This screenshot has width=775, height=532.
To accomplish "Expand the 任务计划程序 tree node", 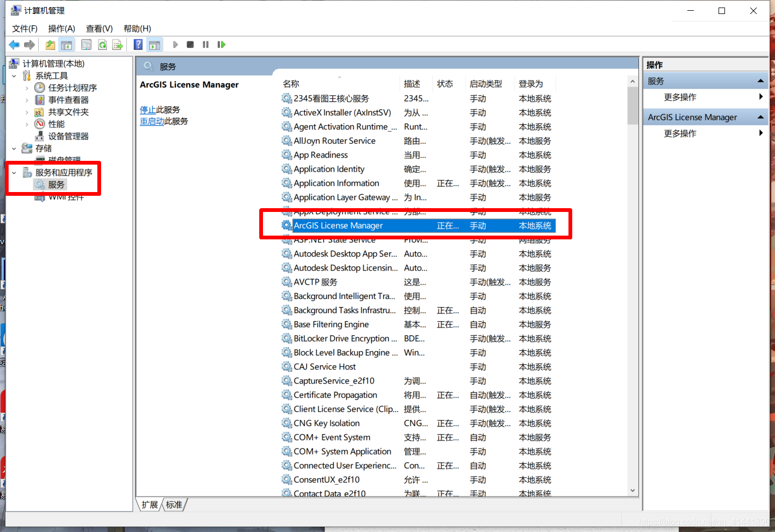I will click(x=27, y=88).
